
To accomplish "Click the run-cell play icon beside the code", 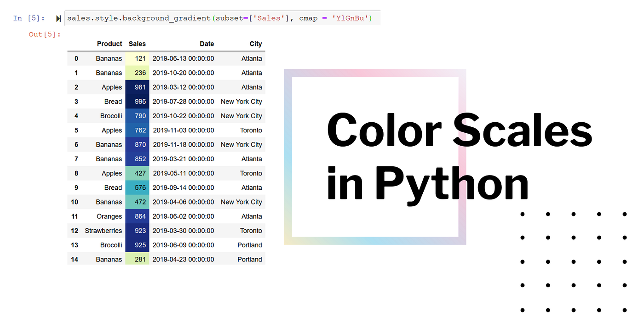I will [x=58, y=18].
